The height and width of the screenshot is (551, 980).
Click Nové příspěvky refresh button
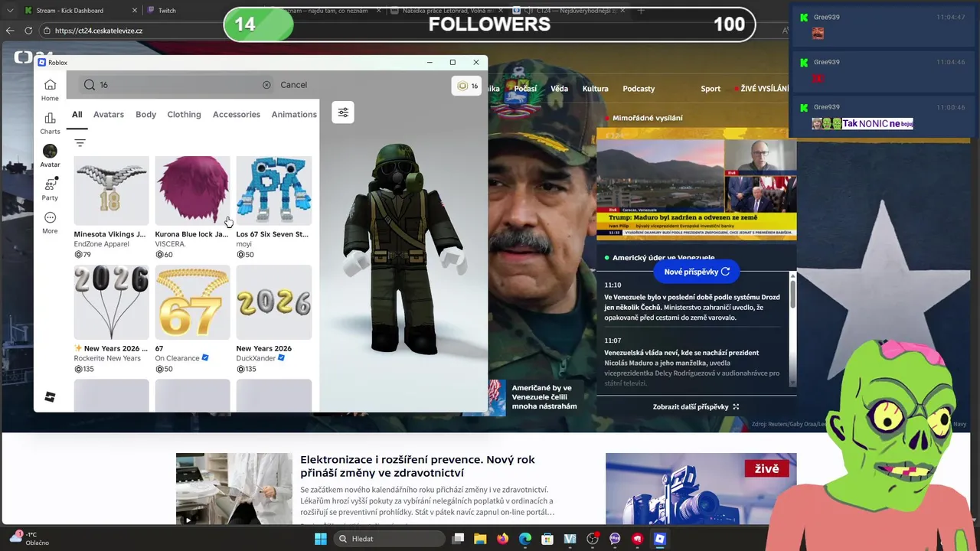tap(697, 272)
